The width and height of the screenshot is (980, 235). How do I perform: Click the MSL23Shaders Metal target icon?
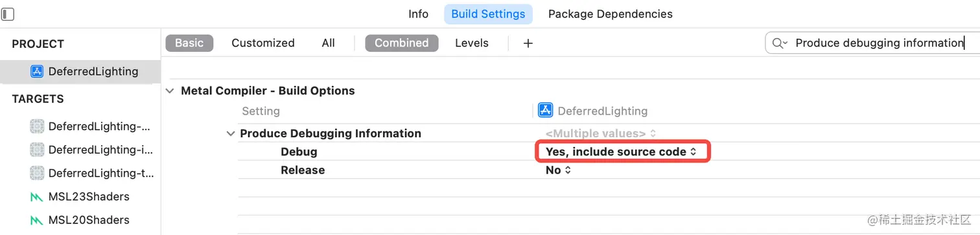tap(36, 196)
